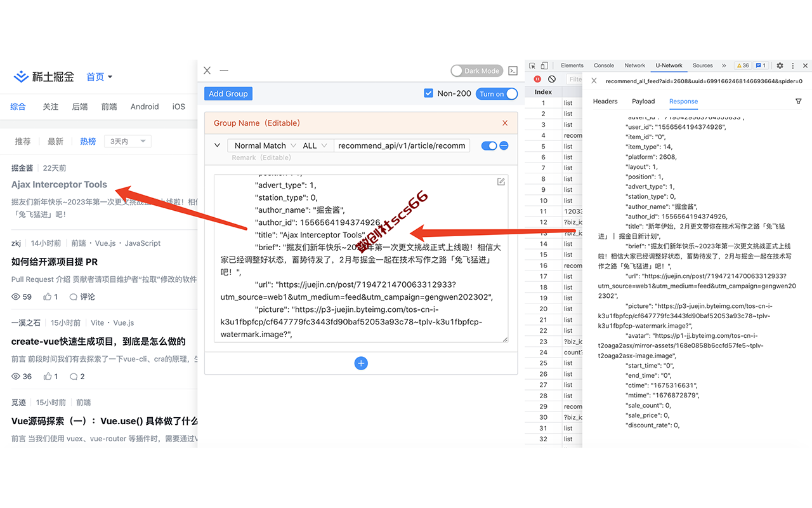
Task: Delete the group with red X
Action: (x=505, y=123)
